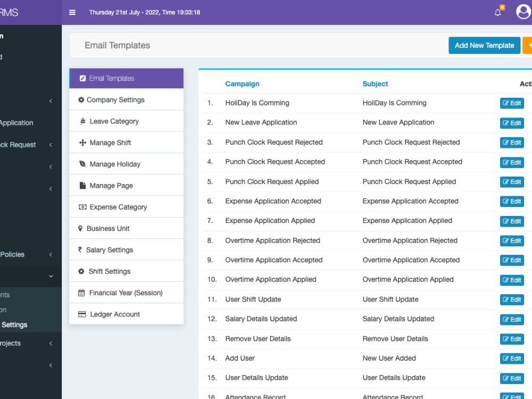The height and width of the screenshot is (399, 532).
Task: Edit the Expense Application Accepted template
Action: click(x=512, y=202)
